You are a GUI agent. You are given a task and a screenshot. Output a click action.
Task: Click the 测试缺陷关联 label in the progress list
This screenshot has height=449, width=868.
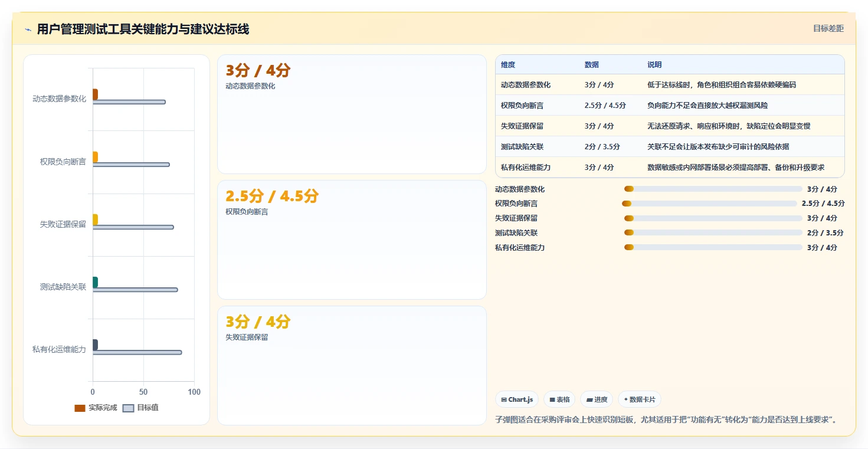516,233
